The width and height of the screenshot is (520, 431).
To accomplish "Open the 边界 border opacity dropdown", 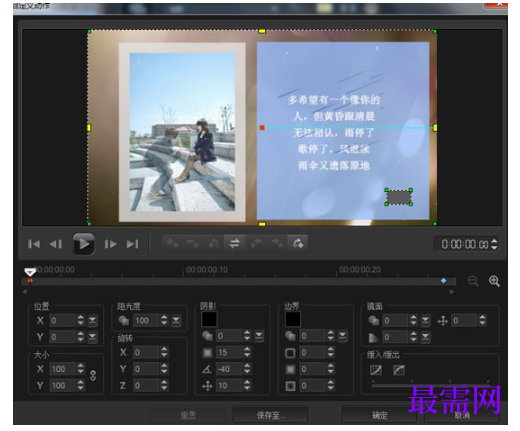I will tap(342, 336).
